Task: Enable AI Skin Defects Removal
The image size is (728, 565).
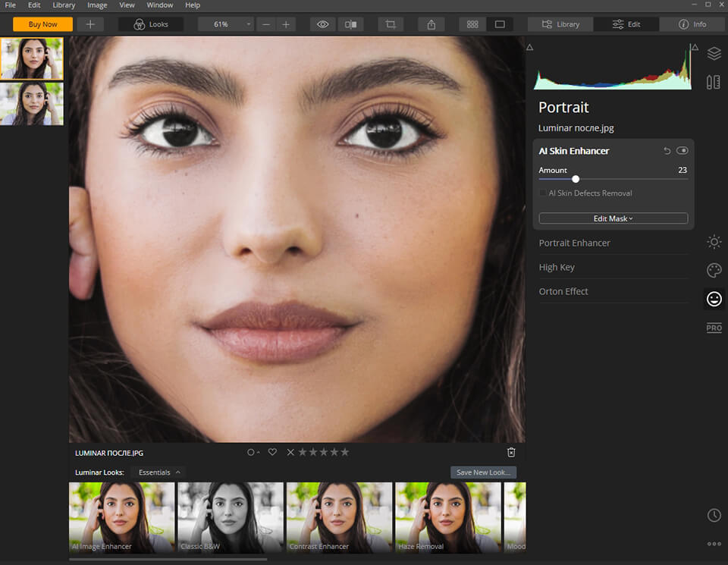Action: point(543,193)
